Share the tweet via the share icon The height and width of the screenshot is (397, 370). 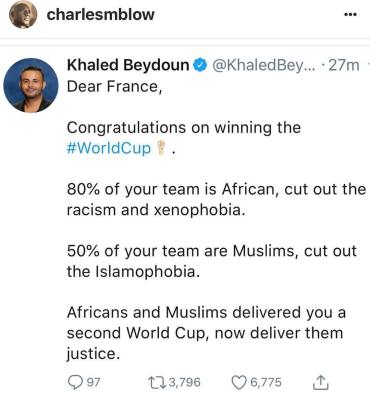(x=321, y=382)
